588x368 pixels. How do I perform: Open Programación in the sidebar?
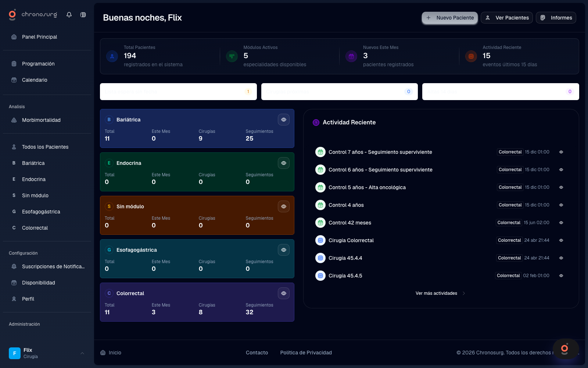pyautogui.click(x=38, y=64)
